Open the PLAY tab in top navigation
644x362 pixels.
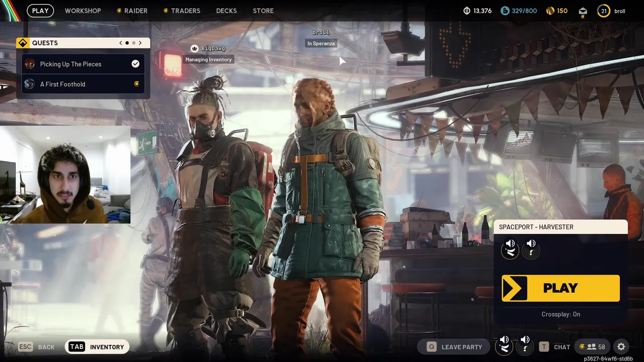[x=40, y=11]
